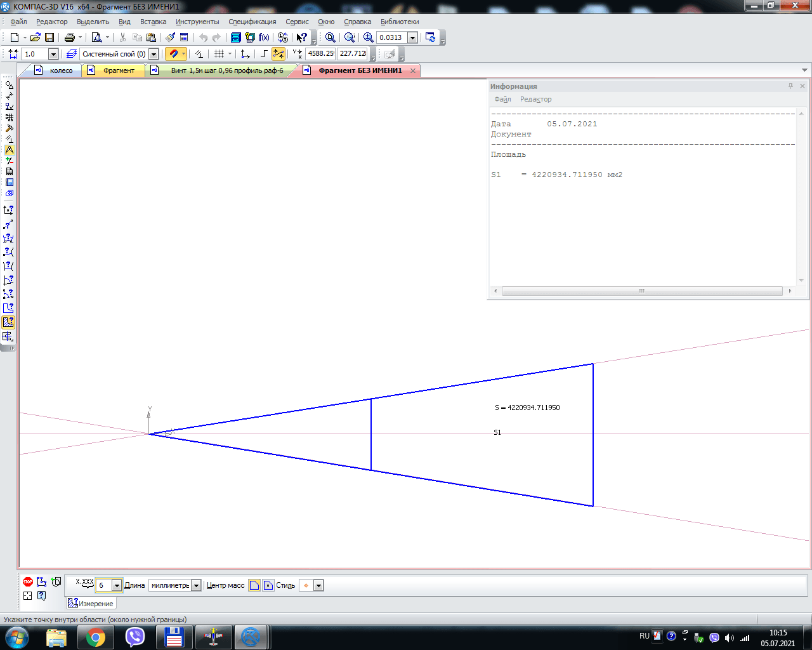Save the document with the floppy icon
This screenshot has width=812, height=650.
(x=49, y=37)
